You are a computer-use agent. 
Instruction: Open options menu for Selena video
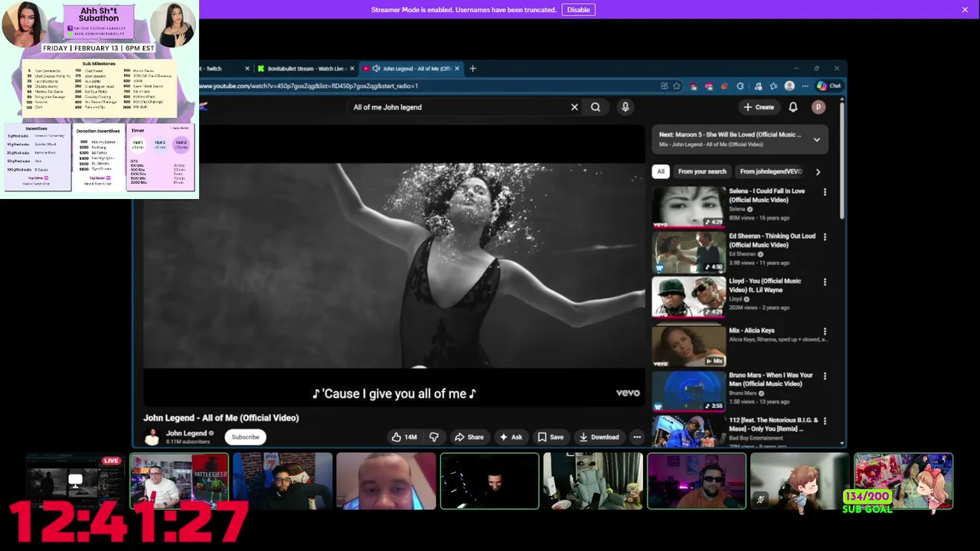pos(825,192)
